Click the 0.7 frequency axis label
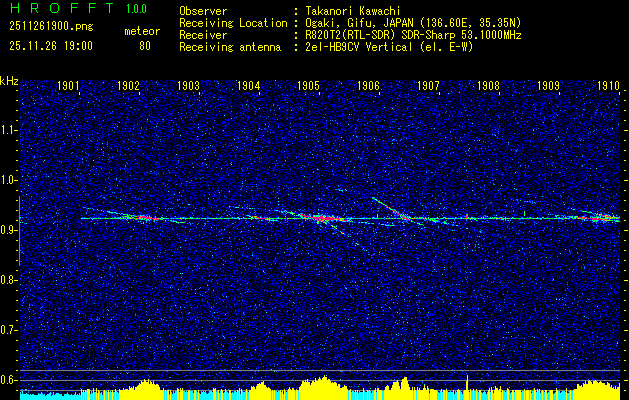Screen dimensions: 629x400 (8, 330)
